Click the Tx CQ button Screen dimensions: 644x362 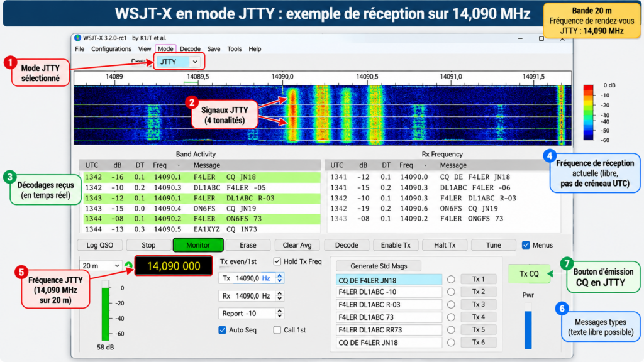click(529, 274)
